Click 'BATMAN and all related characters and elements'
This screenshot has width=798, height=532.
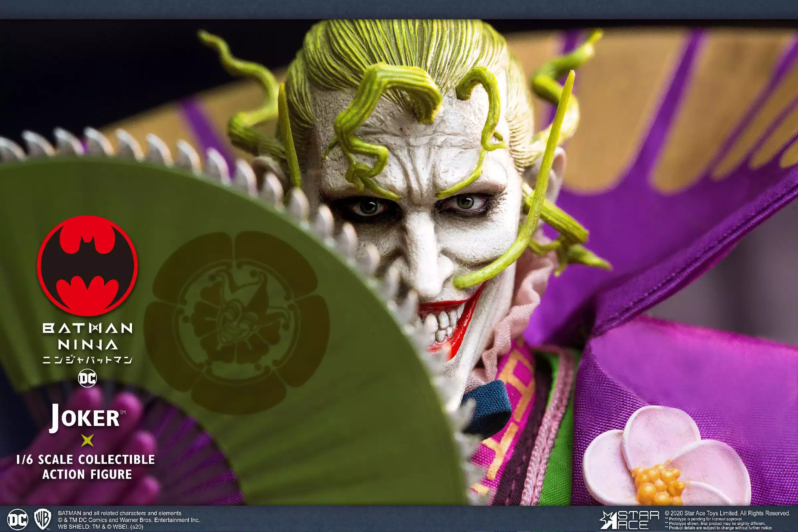point(120,513)
